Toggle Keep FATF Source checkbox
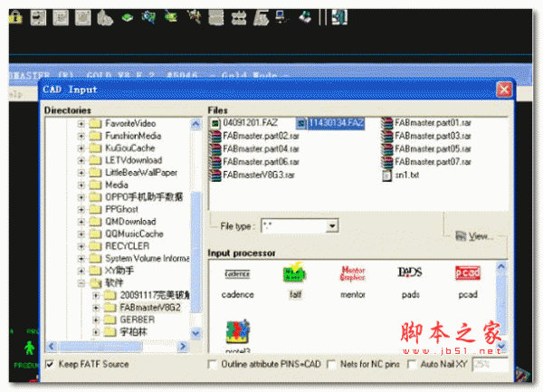Screen dimensions: 543x392 [x=50, y=365]
